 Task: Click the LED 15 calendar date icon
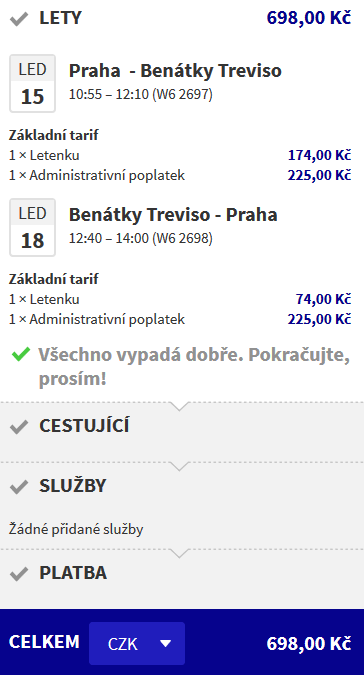point(33,84)
